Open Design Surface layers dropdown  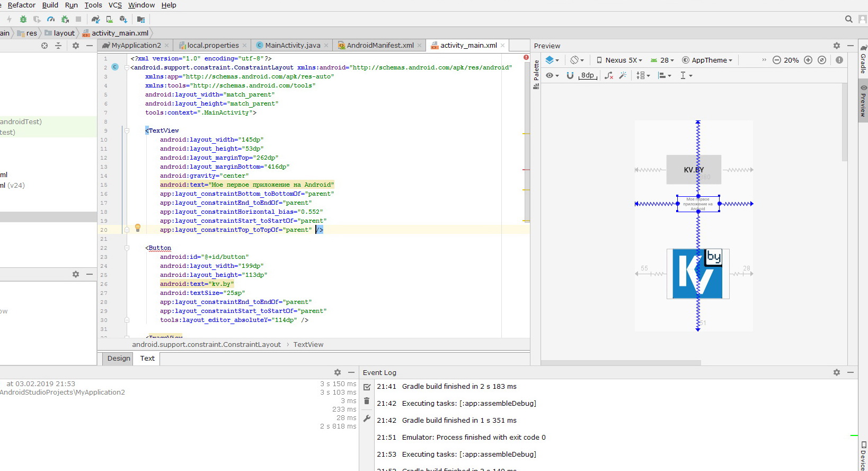click(x=553, y=60)
